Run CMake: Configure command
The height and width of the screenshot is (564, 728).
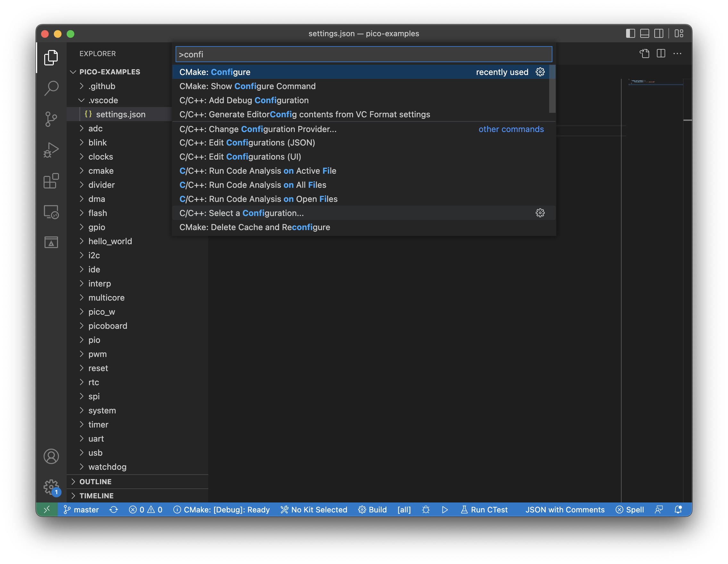[x=360, y=72]
